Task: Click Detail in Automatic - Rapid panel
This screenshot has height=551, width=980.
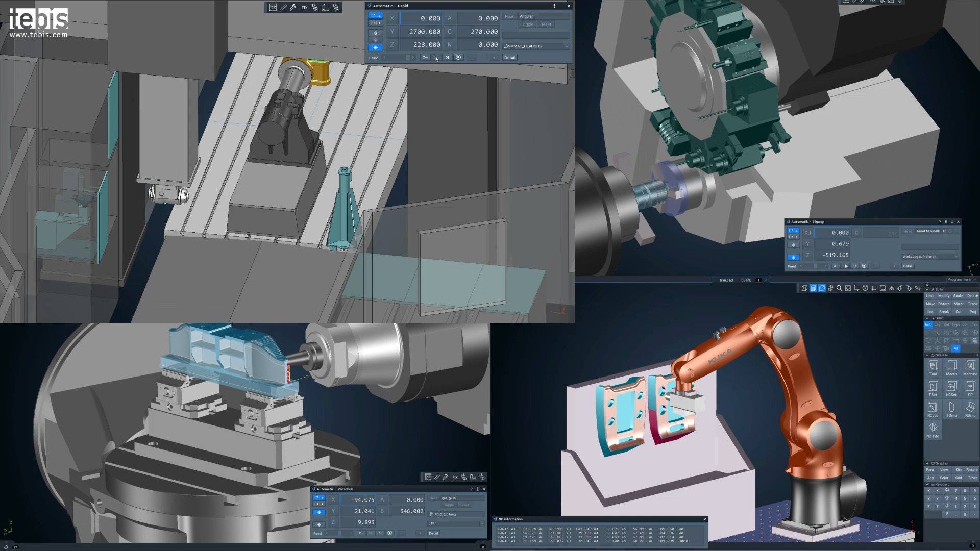Action: click(509, 58)
